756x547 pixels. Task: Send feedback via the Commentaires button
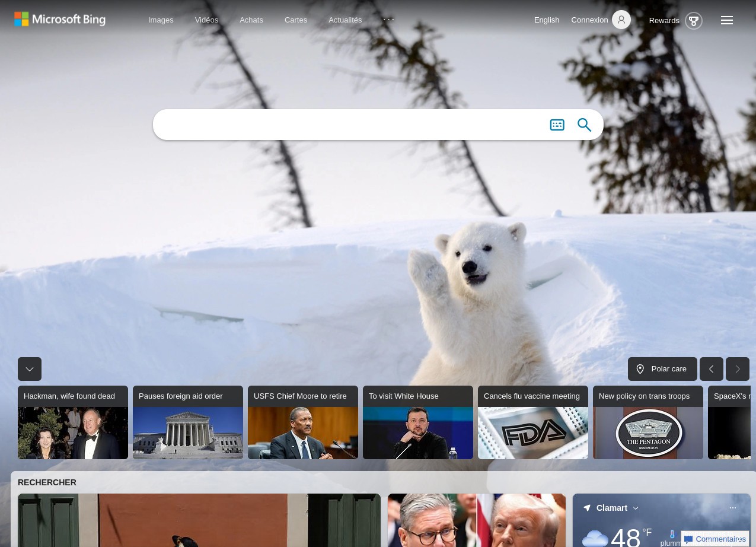pos(715,539)
